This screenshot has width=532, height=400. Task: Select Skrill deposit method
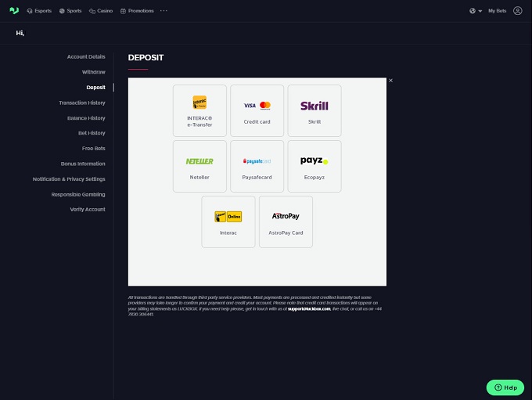pos(315,110)
